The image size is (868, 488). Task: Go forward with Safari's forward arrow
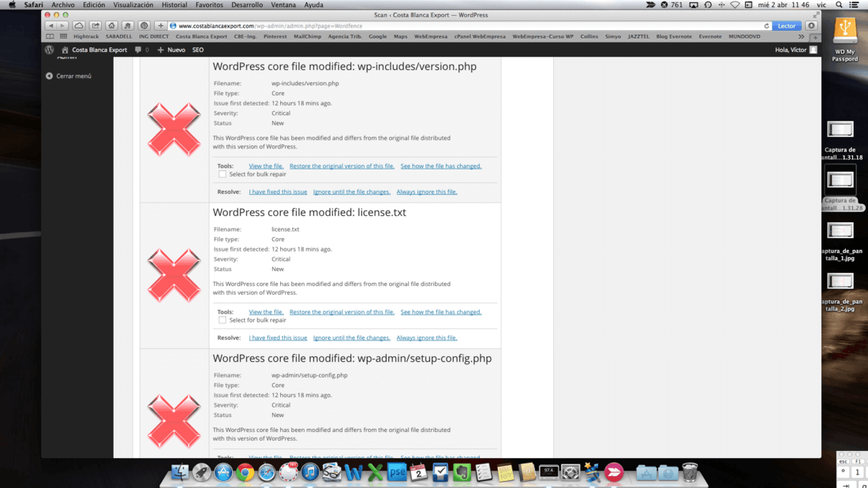click(x=62, y=26)
